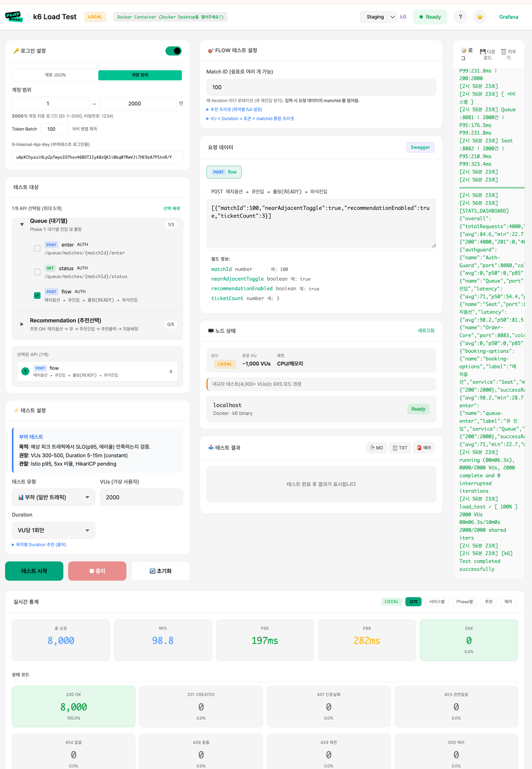
Task: Open the Staging environment dropdown
Action: (x=378, y=17)
